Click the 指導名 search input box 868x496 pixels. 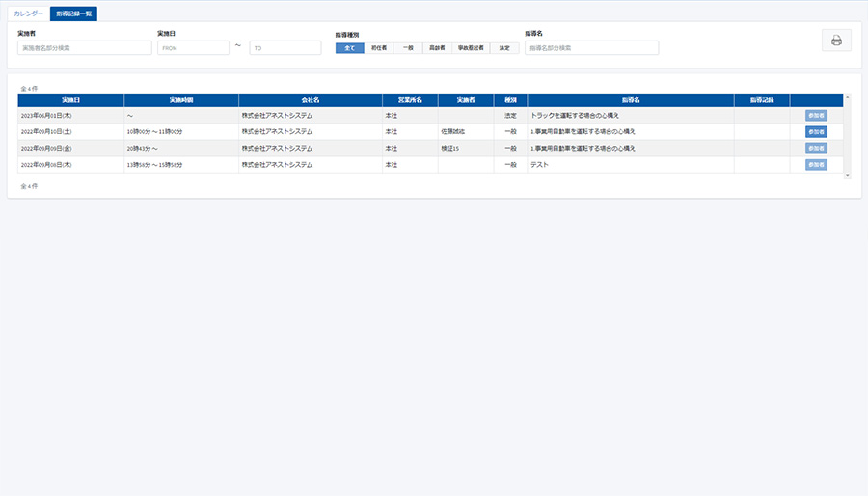[x=591, y=47]
